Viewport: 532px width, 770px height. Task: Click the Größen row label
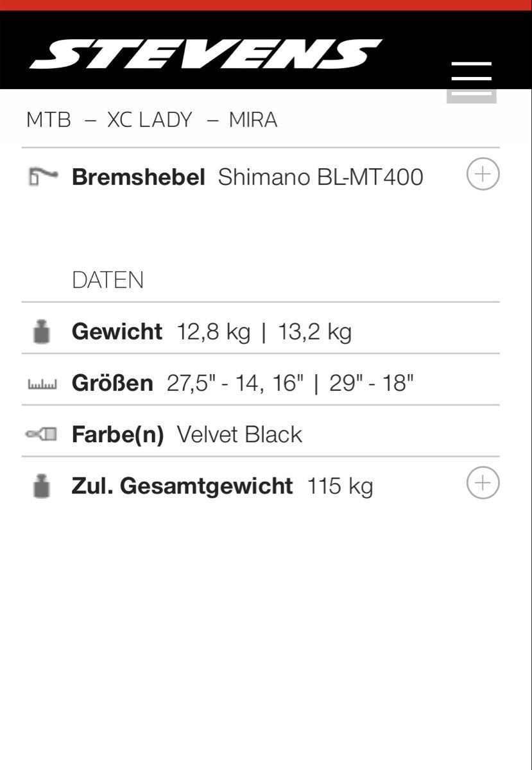click(x=112, y=383)
